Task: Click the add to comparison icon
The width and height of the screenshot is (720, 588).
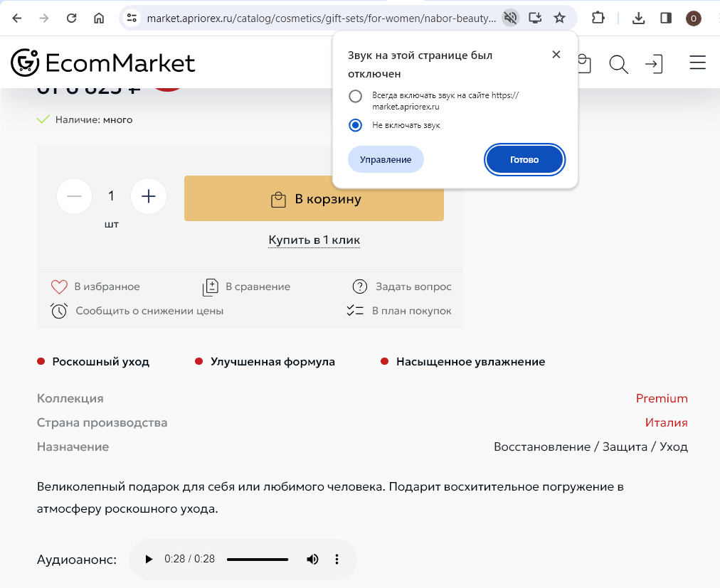Action: 210,287
